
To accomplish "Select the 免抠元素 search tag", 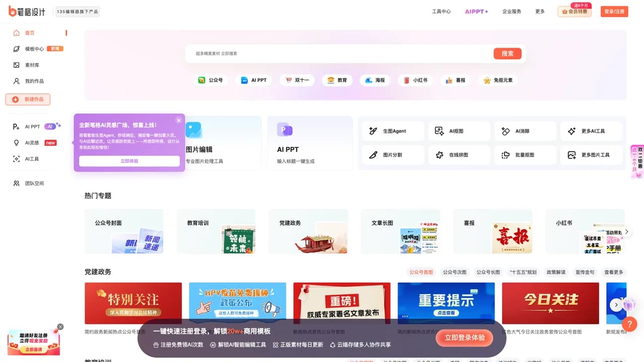I will [498, 80].
